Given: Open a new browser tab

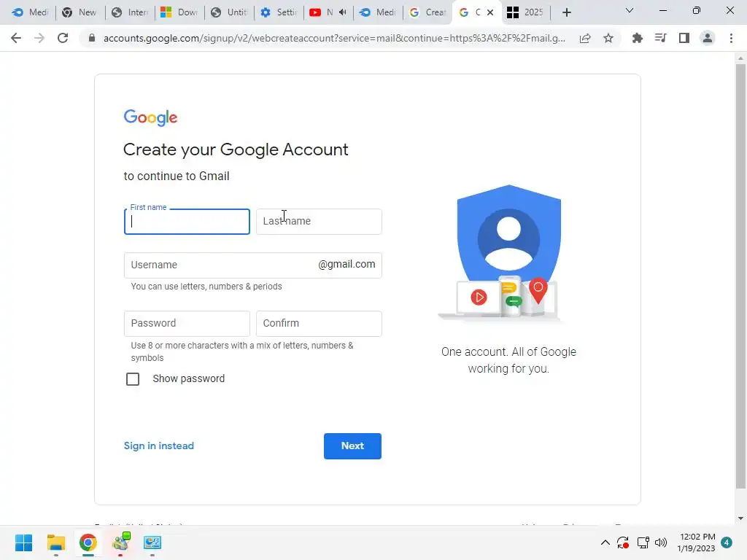Looking at the screenshot, I should click(x=566, y=12).
